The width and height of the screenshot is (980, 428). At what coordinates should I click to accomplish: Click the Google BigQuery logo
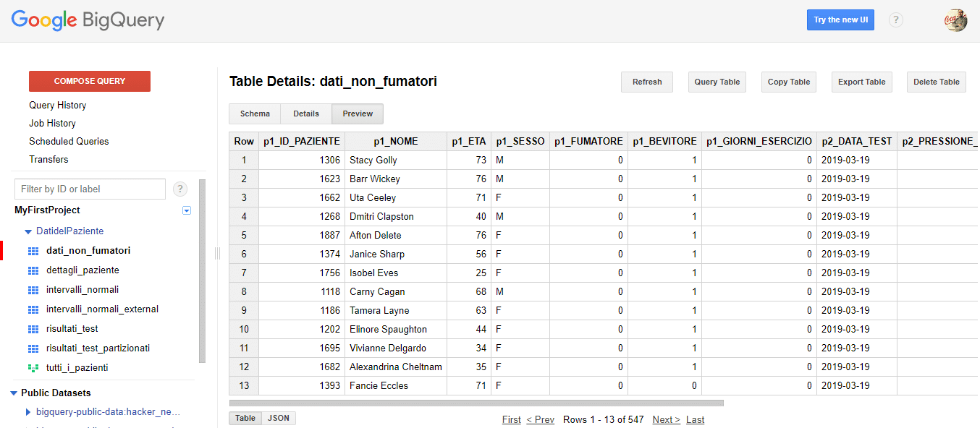coord(88,21)
